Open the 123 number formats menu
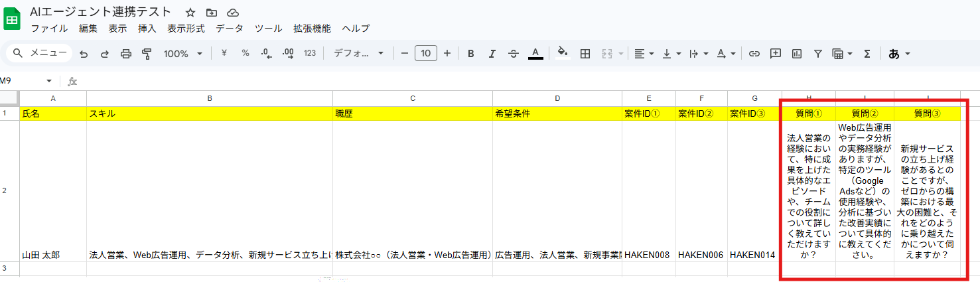Viewport: 980px width, 282px height. click(x=310, y=53)
